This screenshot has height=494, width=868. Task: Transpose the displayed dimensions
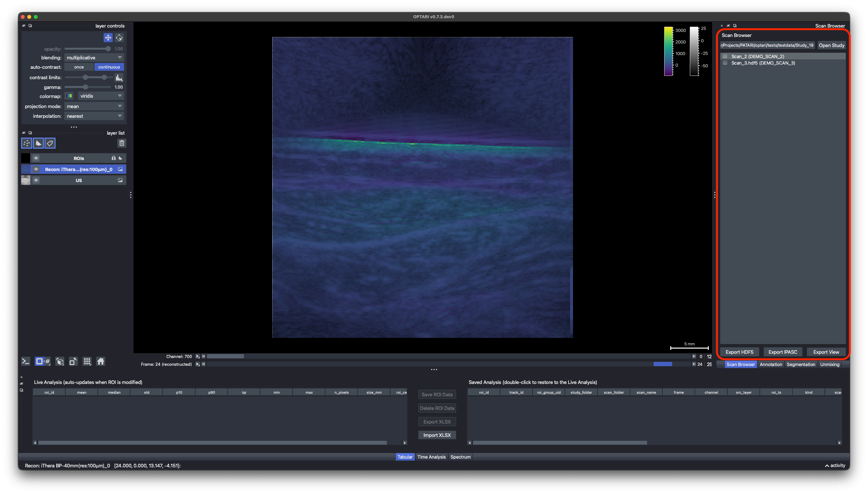[73, 361]
